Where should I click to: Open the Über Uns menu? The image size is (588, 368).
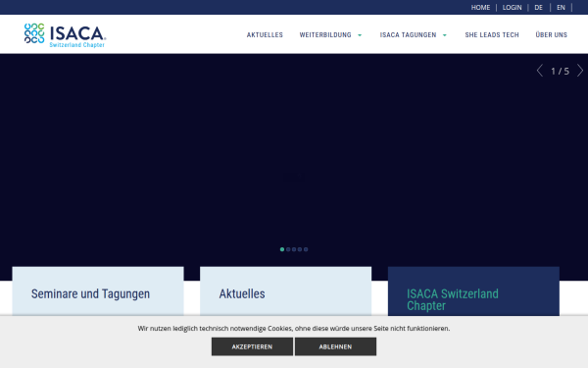pos(551,35)
